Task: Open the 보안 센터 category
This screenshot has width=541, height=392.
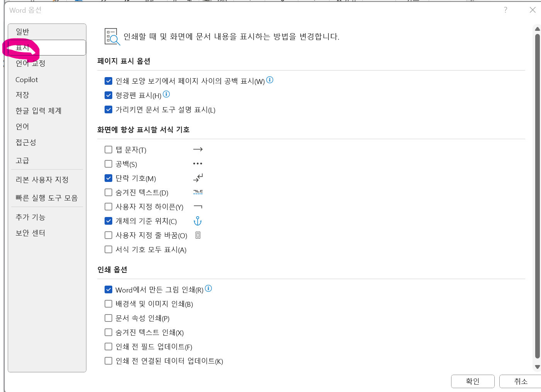Action: click(x=47, y=233)
